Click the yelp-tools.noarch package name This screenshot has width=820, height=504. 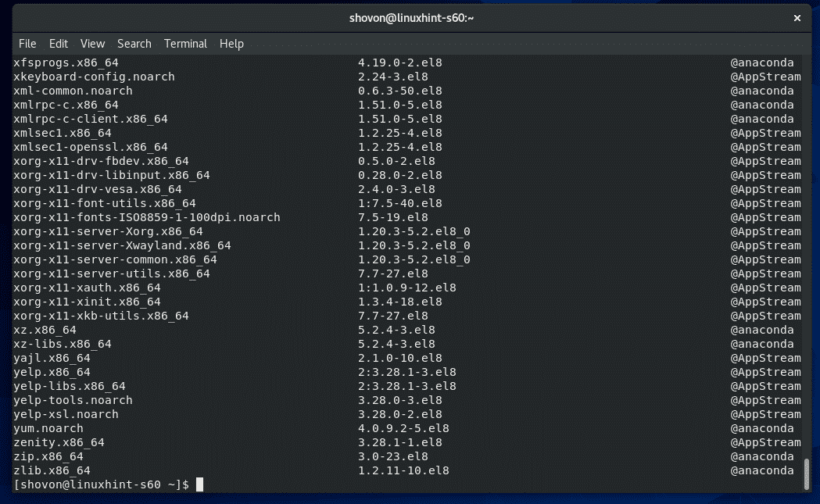73,400
